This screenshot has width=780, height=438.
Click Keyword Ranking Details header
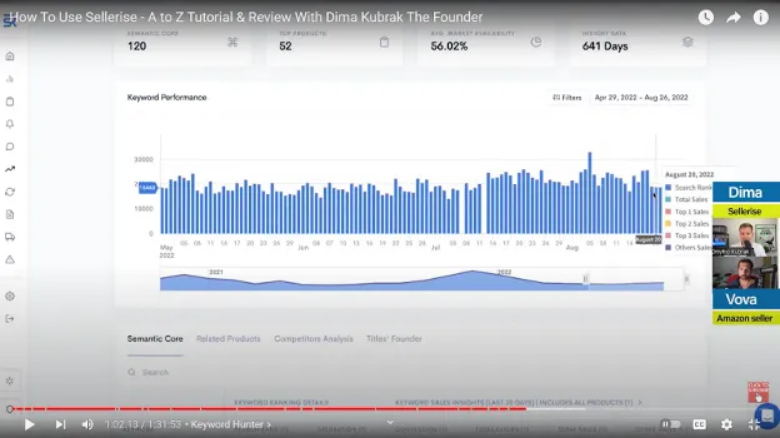click(x=281, y=402)
